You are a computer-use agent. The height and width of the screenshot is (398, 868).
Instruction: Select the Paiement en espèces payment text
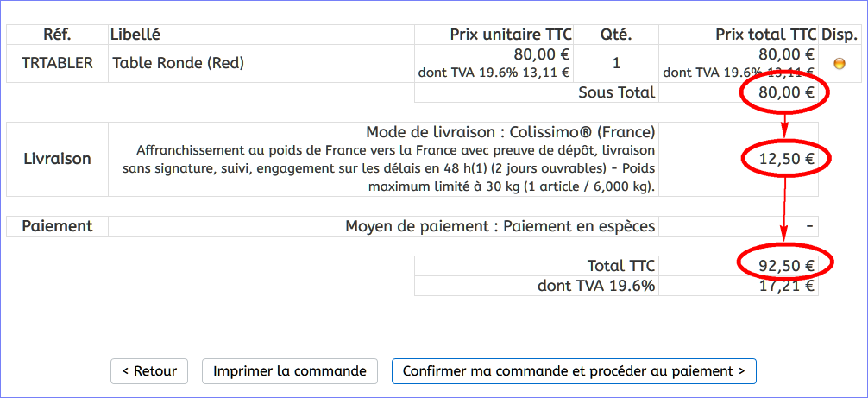click(x=500, y=226)
